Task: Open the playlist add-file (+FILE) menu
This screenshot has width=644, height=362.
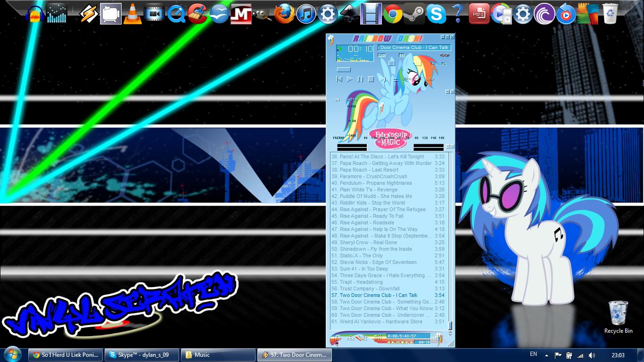Action: click(x=337, y=337)
